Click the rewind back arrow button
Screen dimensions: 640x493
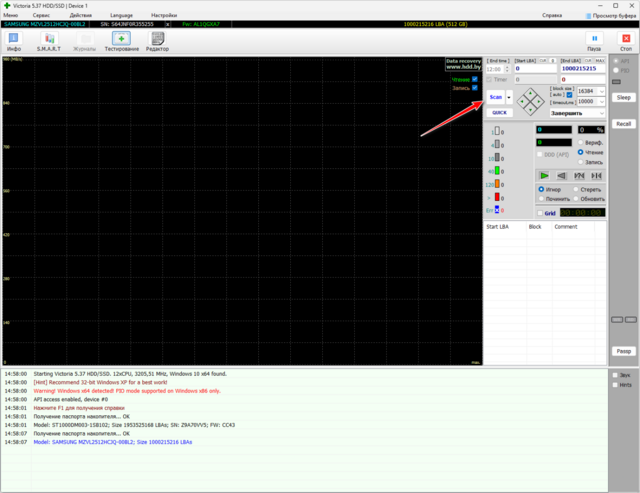[562, 175]
